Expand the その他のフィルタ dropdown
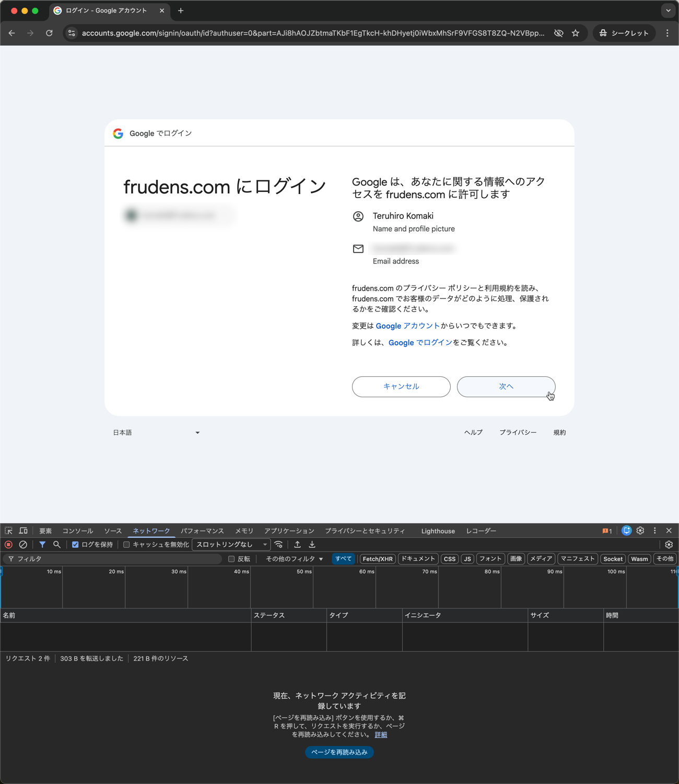The image size is (679, 784). [x=295, y=559]
